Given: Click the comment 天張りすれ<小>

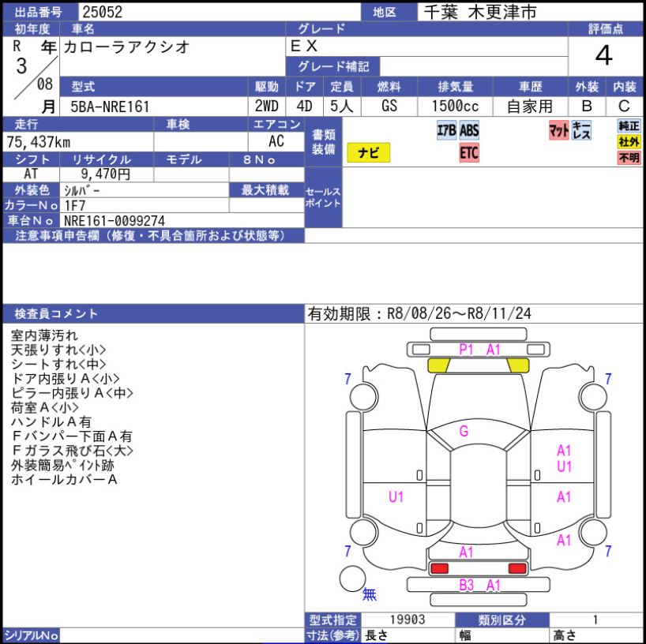Looking at the screenshot, I should click(x=58, y=350).
